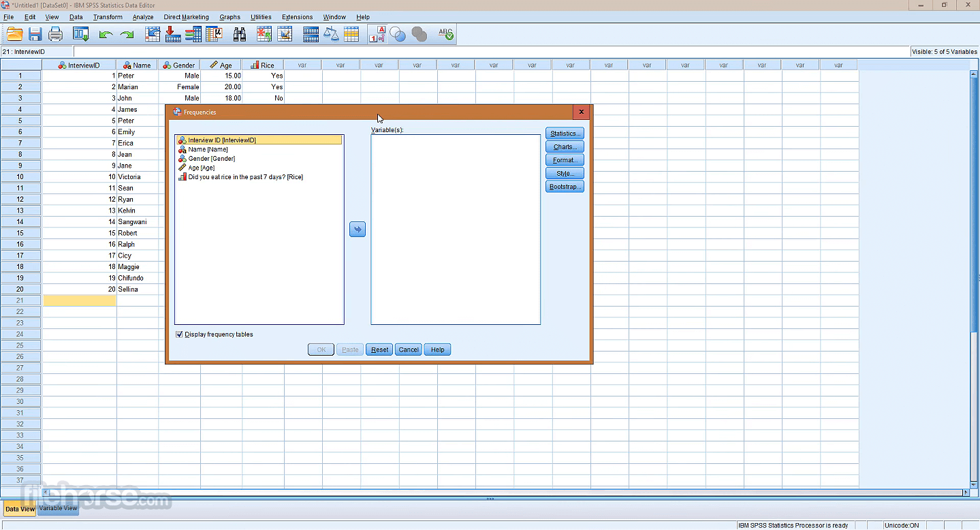Click the Rice column header
The height and width of the screenshot is (530, 980).
[263, 65]
